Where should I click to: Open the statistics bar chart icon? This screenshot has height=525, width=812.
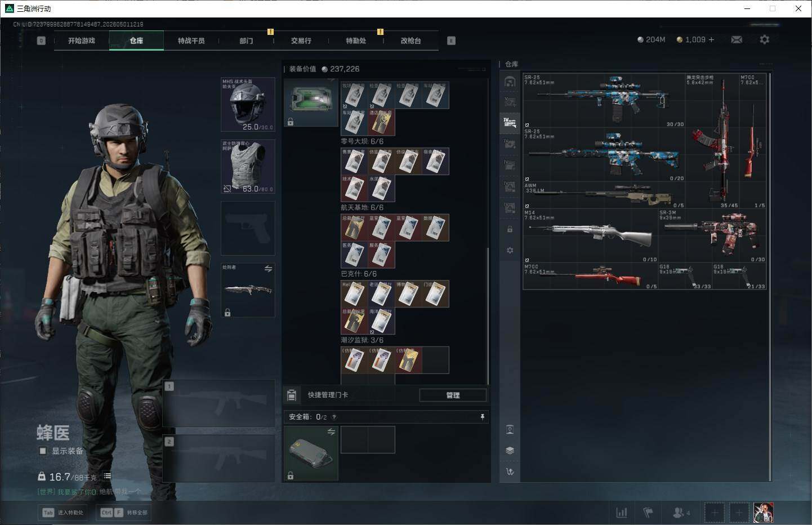coord(622,513)
